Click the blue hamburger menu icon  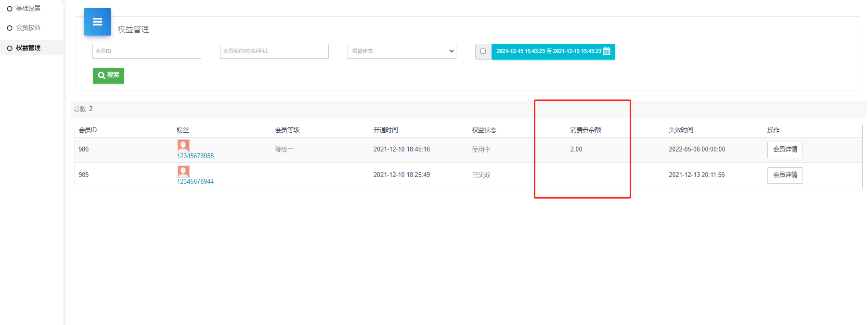point(97,22)
